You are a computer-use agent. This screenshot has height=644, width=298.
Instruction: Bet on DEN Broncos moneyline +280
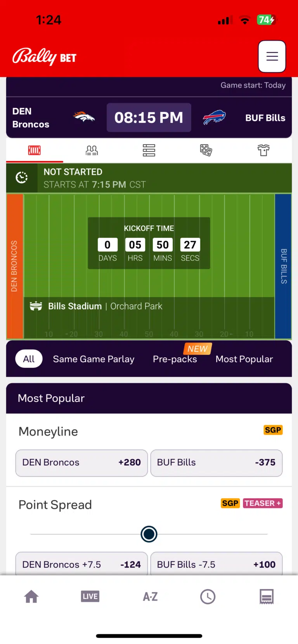[81, 463]
